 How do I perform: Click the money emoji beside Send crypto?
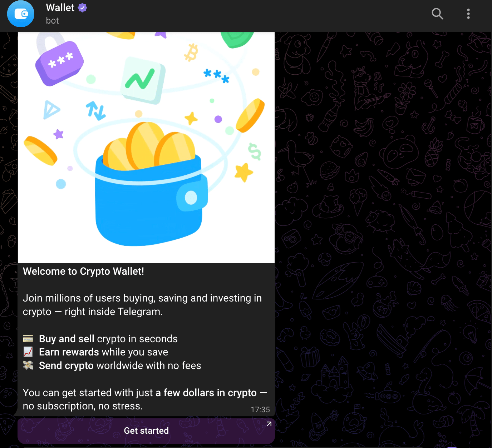28,365
